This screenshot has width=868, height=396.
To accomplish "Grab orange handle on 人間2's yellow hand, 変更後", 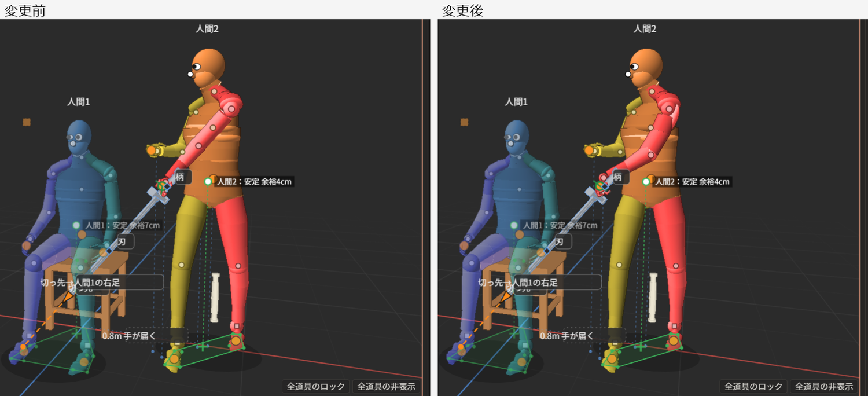I will click(589, 151).
